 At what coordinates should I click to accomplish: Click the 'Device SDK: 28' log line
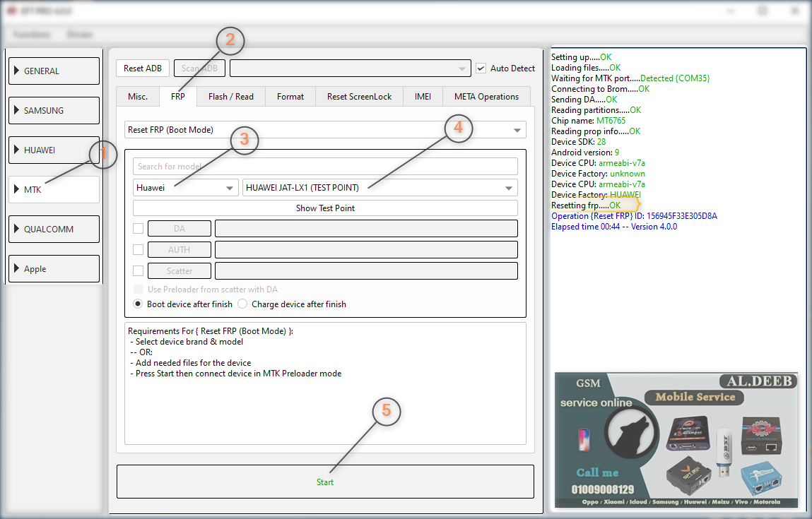pos(578,142)
